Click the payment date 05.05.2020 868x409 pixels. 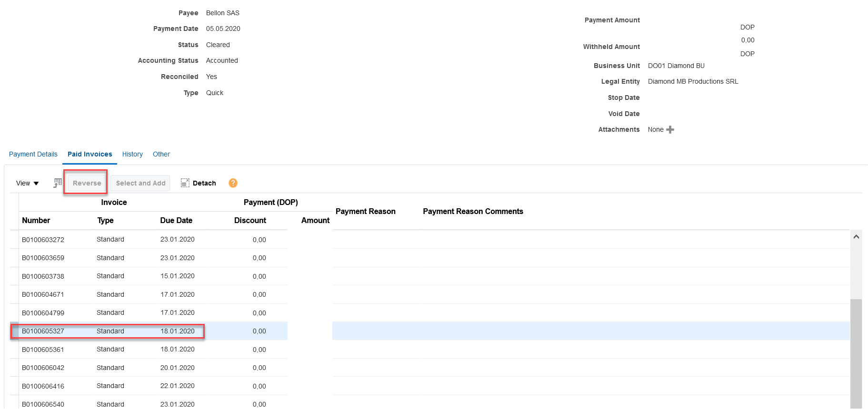(x=223, y=29)
